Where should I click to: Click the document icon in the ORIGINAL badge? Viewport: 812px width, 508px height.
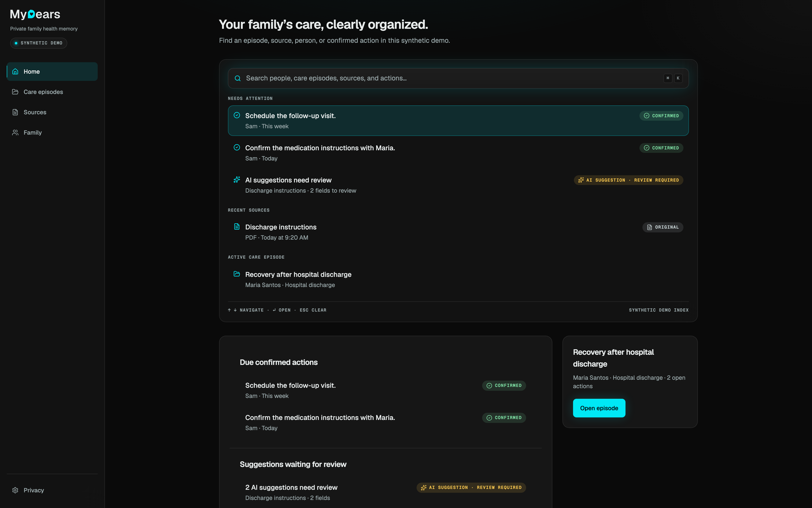[650, 228]
